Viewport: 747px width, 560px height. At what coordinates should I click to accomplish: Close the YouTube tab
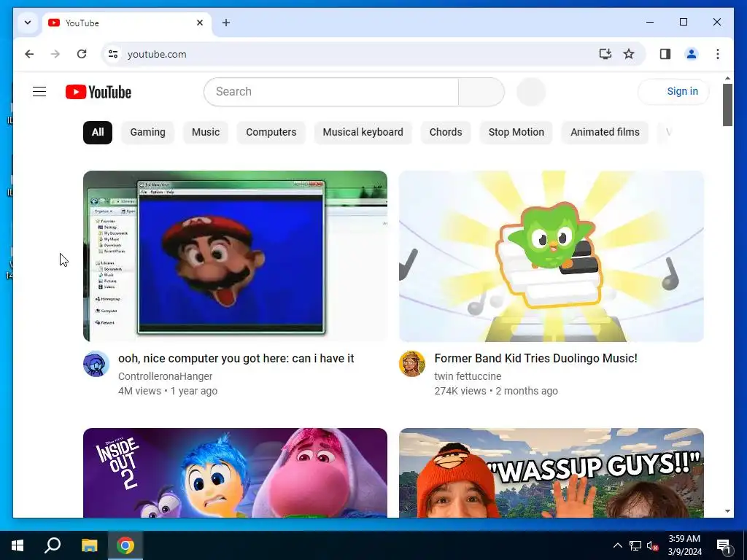200,23
